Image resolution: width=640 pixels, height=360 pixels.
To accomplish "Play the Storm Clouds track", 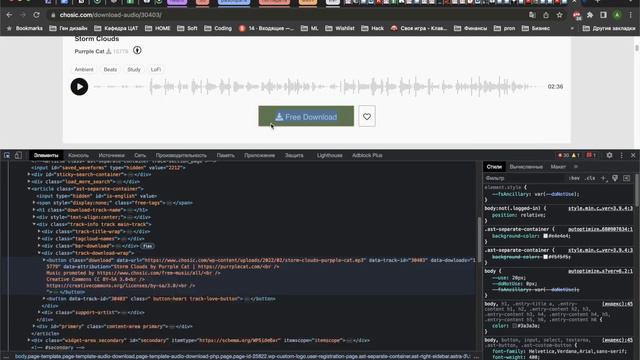I will pyautogui.click(x=79, y=87).
